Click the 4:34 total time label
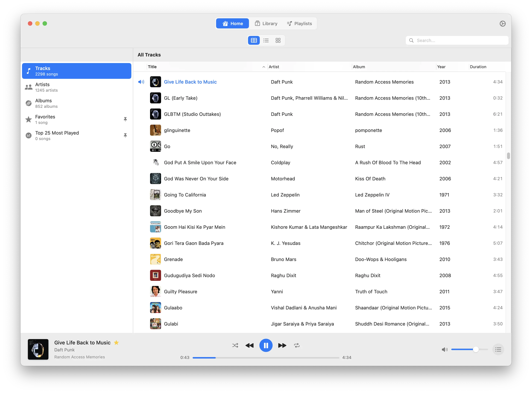This screenshot has height=393, width=532. (x=347, y=358)
